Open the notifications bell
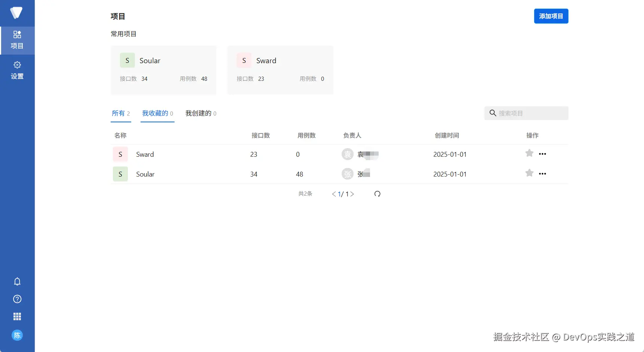The width and height of the screenshot is (644, 352). [x=17, y=282]
